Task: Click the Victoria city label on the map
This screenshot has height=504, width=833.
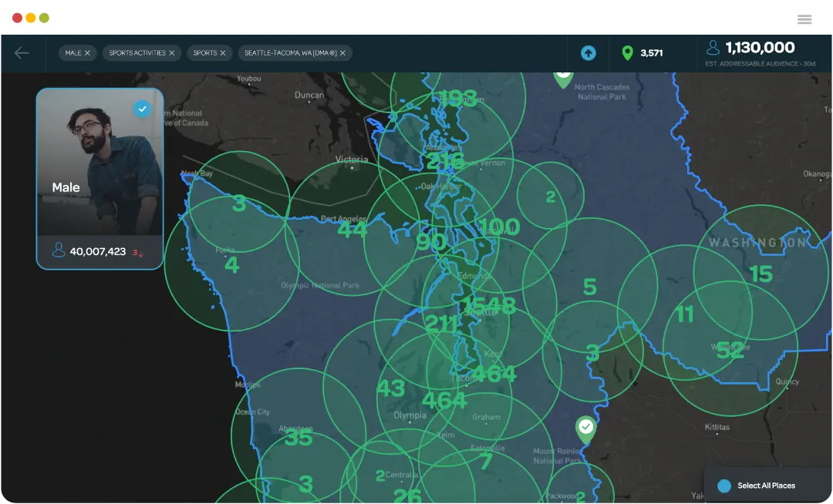Action: (352, 160)
